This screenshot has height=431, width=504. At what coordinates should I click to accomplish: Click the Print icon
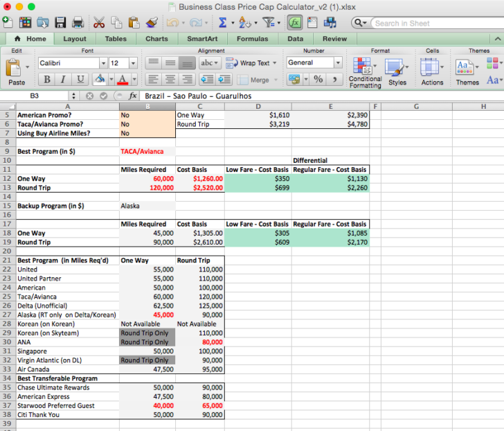point(78,23)
